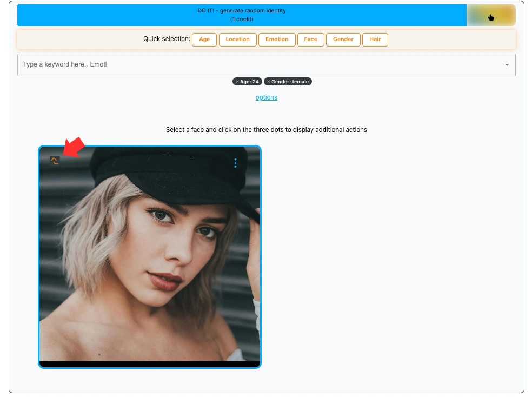Select the Emotion keyword filter
Viewport: 532px width, 397px height.
277,39
